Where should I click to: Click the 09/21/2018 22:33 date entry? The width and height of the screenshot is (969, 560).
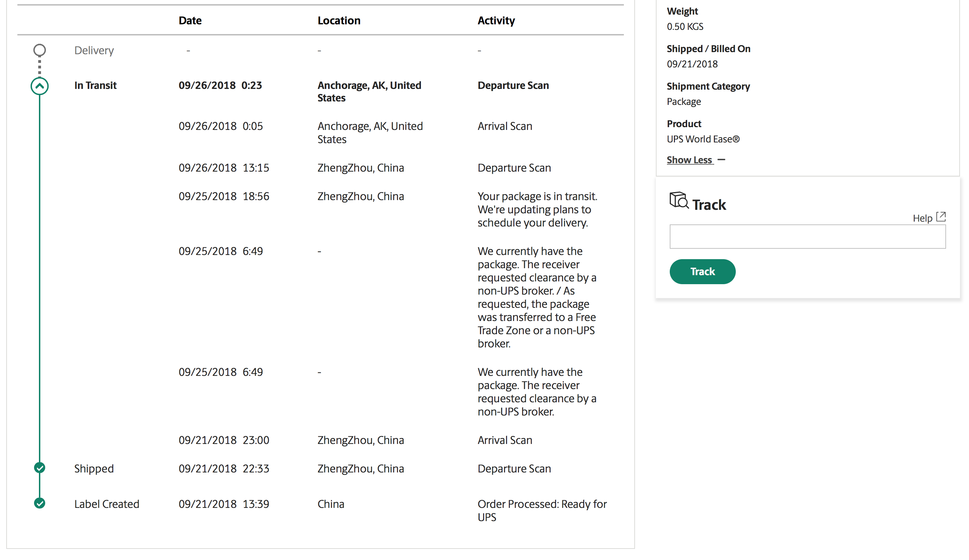point(224,468)
